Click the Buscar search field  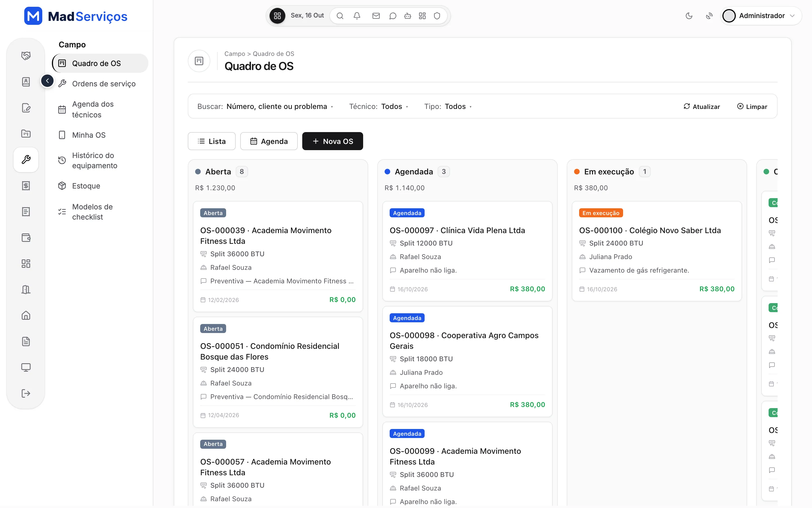265,106
